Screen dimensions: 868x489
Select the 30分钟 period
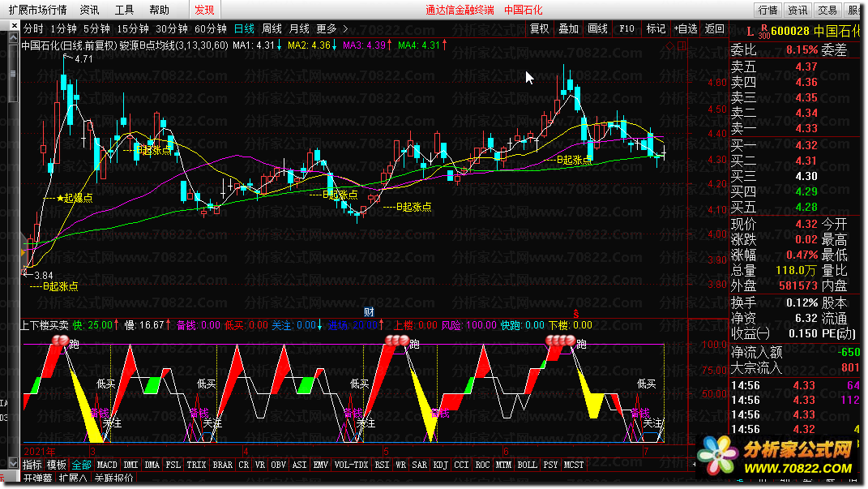click(x=172, y=29)
